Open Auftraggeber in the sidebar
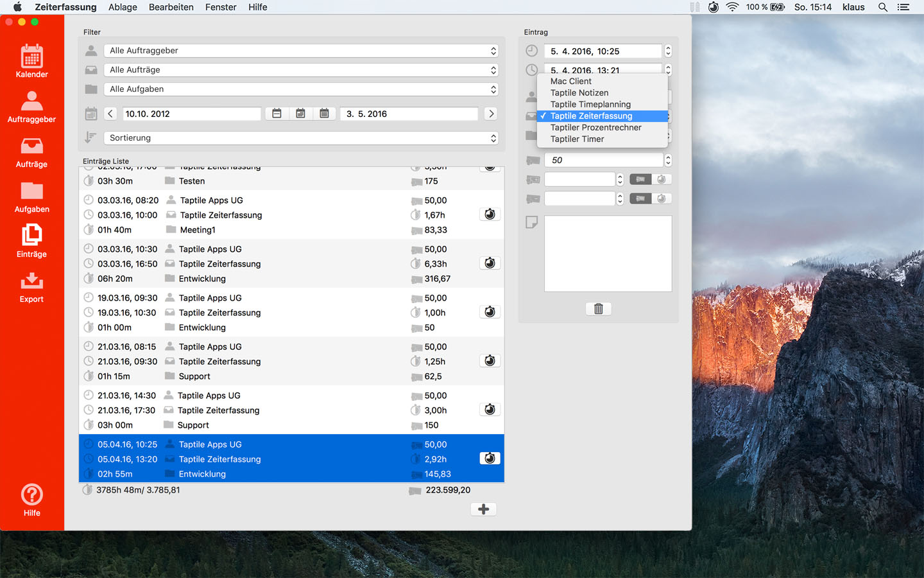The width and height of the screenshot is (924, 578). [31, 107]
